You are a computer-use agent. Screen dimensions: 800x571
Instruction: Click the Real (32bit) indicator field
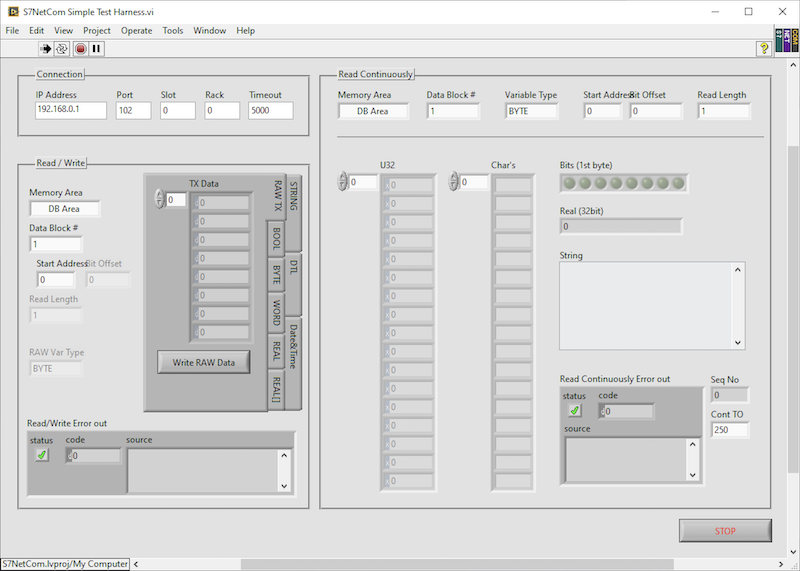[x=621, y=226]
